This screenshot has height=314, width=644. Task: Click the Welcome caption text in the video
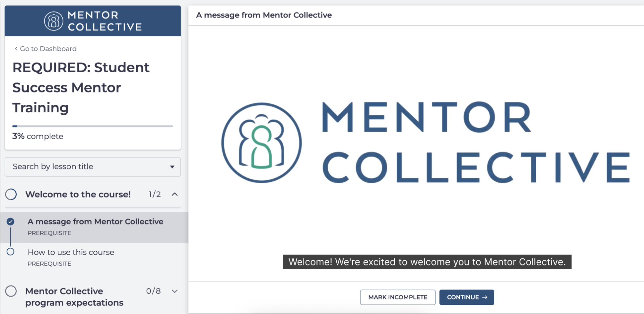click(427, 262)
